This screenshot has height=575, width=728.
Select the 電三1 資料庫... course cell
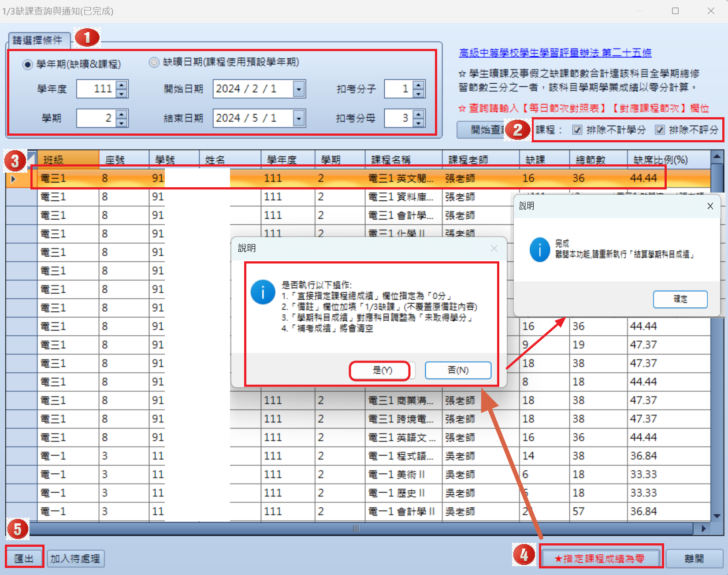(x=404, y=197)
